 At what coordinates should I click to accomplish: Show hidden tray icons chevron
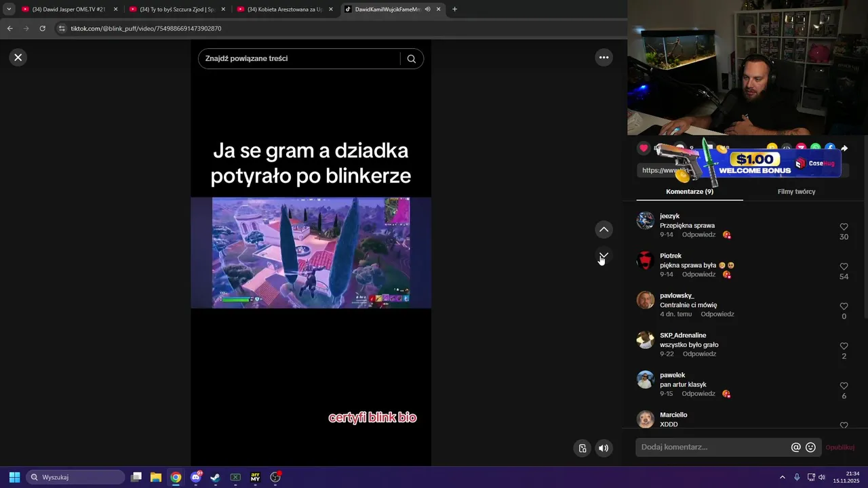pyautogui.click(x=782, y=477)
